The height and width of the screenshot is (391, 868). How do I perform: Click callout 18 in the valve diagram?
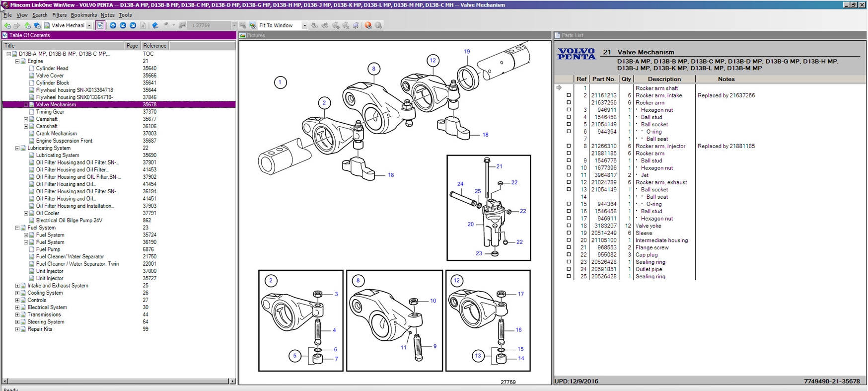tap(485, 135)
